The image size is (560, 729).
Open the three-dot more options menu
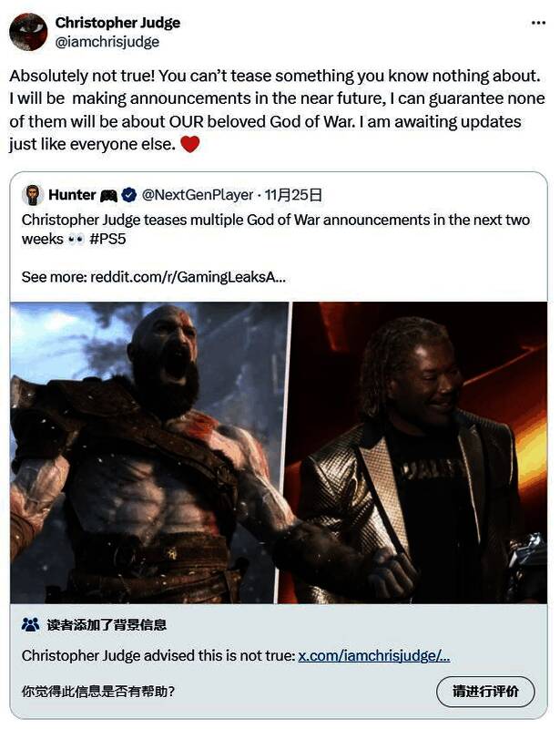click(538, 23)
